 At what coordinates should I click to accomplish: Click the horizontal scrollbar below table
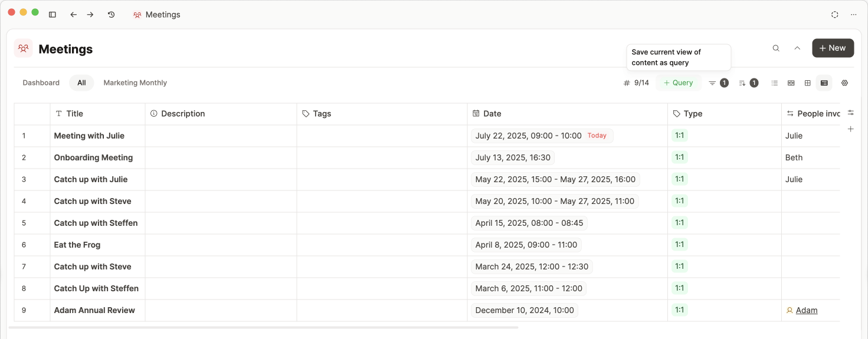pos(263,327)
